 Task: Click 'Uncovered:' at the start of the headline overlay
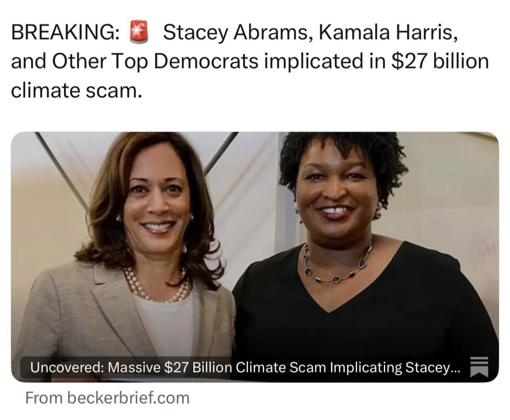click(x=67, y=367)
